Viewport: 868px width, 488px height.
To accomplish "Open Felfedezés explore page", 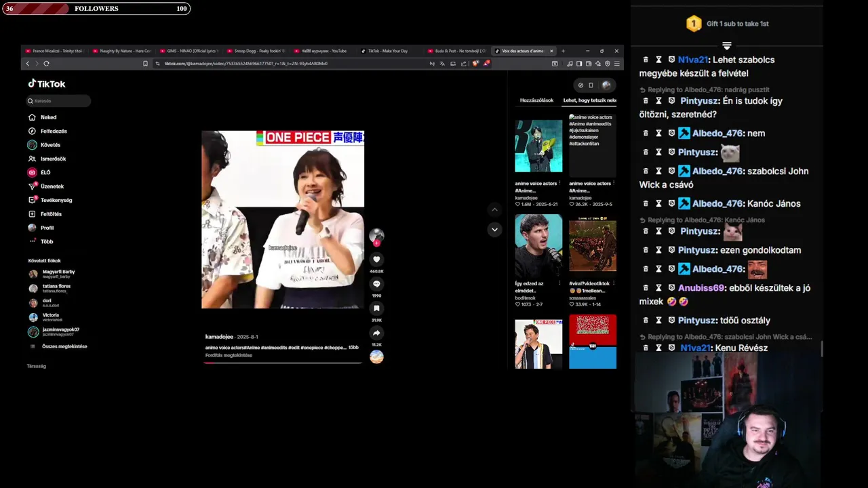I will coord(47,131).
